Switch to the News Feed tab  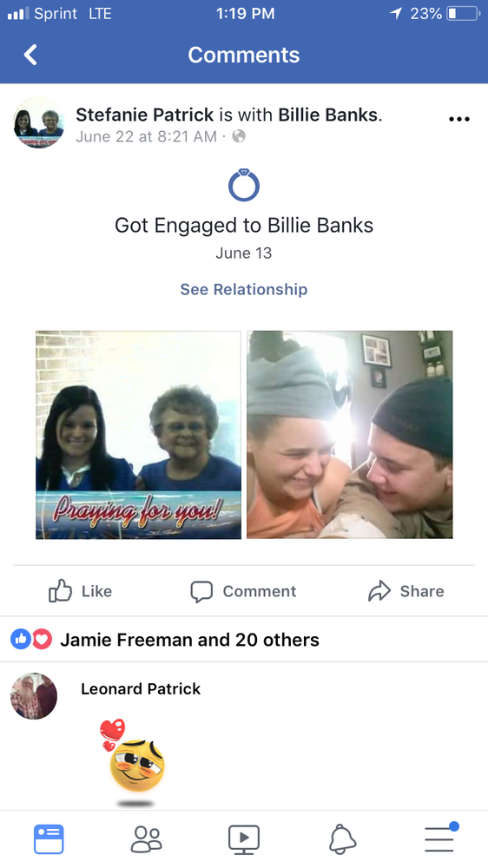pyautogui.click(x=49, y=839)
